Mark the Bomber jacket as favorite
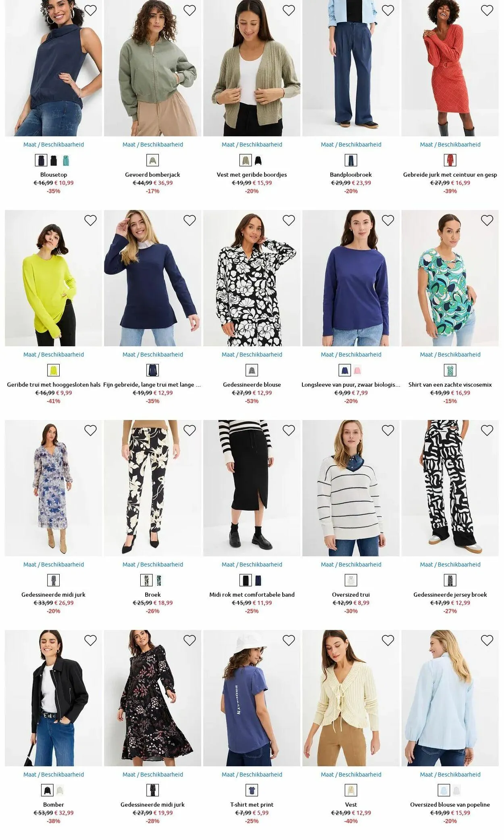 (x=90, y=640)
